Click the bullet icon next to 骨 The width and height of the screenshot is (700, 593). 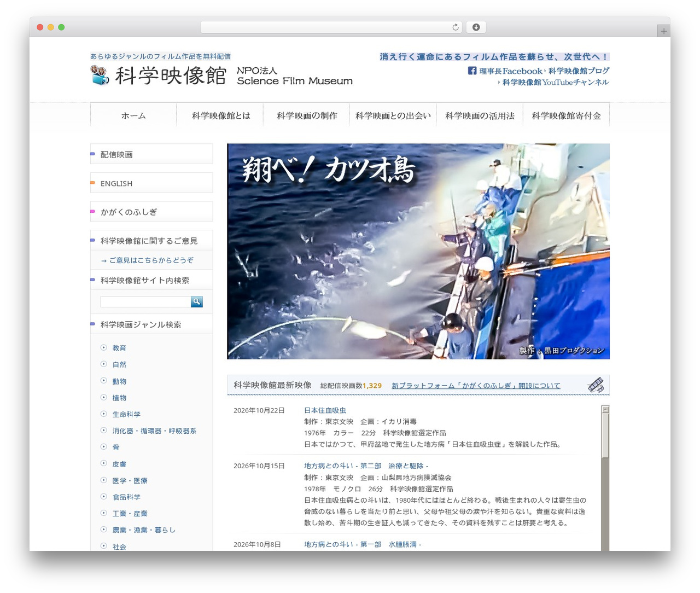(x=104, y=446)
